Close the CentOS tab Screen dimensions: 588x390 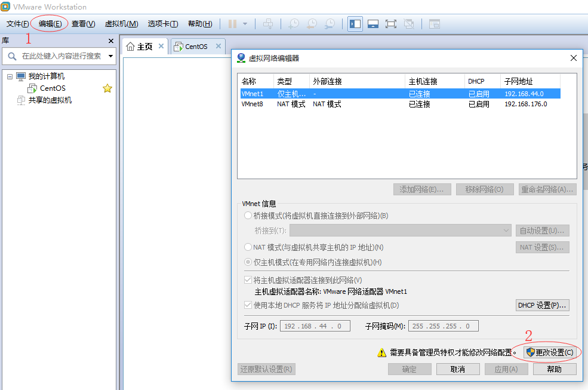(x=218, y=46)
